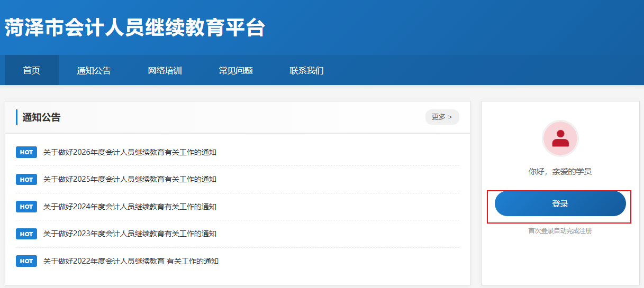Open the 首页 navigation tab
This screenshot has width=644, height=288.
point(32,70)
